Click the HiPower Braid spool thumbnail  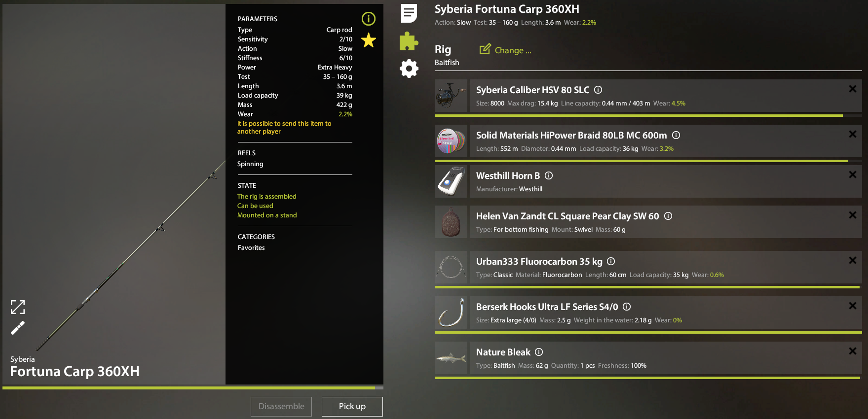(451, 141)
